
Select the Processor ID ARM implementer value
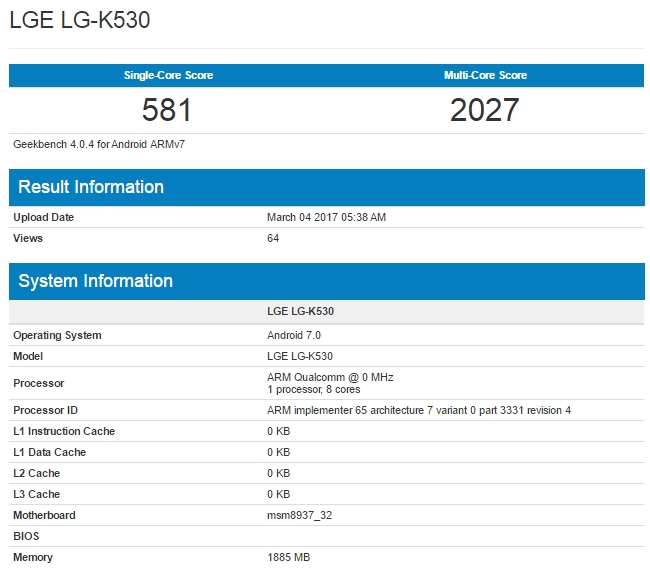pos(419,411)
